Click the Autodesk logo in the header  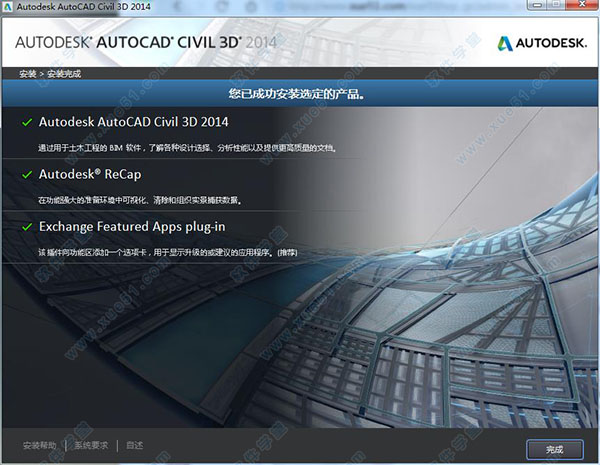pyautogui.click(x=543, y=43)
